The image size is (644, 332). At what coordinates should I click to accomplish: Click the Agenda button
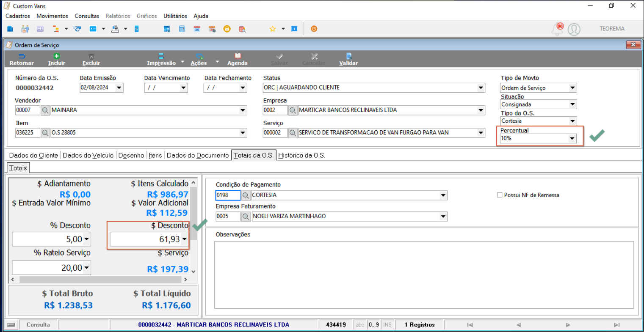238,60
